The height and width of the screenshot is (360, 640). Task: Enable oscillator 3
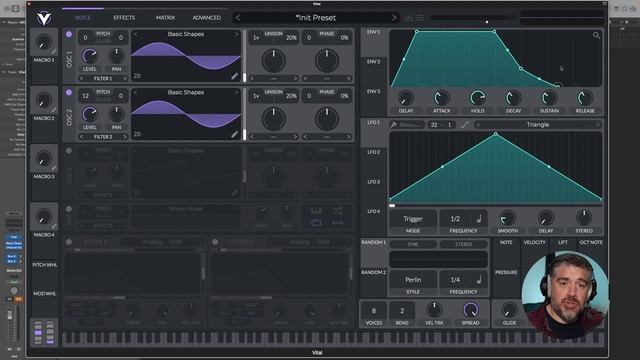69,151
